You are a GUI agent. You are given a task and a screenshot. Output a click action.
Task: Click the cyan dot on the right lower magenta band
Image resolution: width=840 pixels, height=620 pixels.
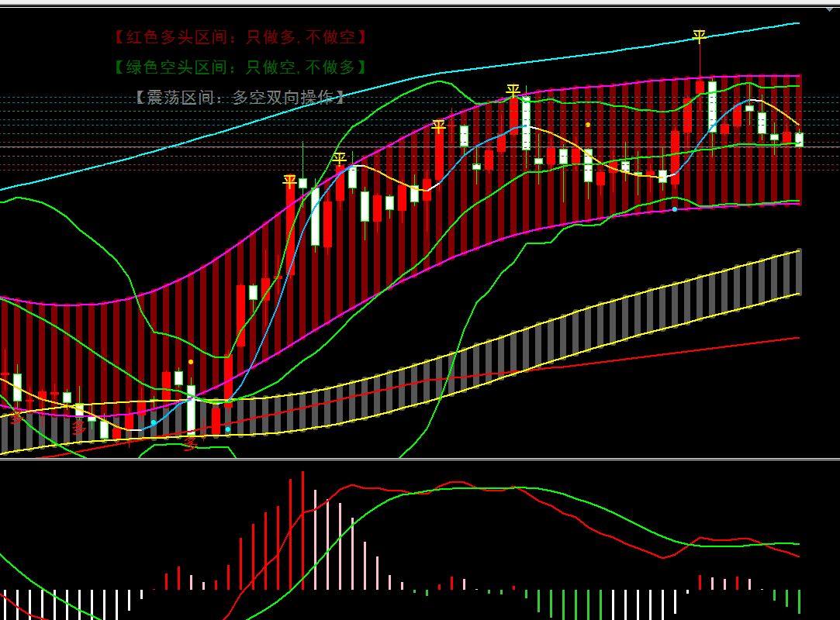point(675,209)
